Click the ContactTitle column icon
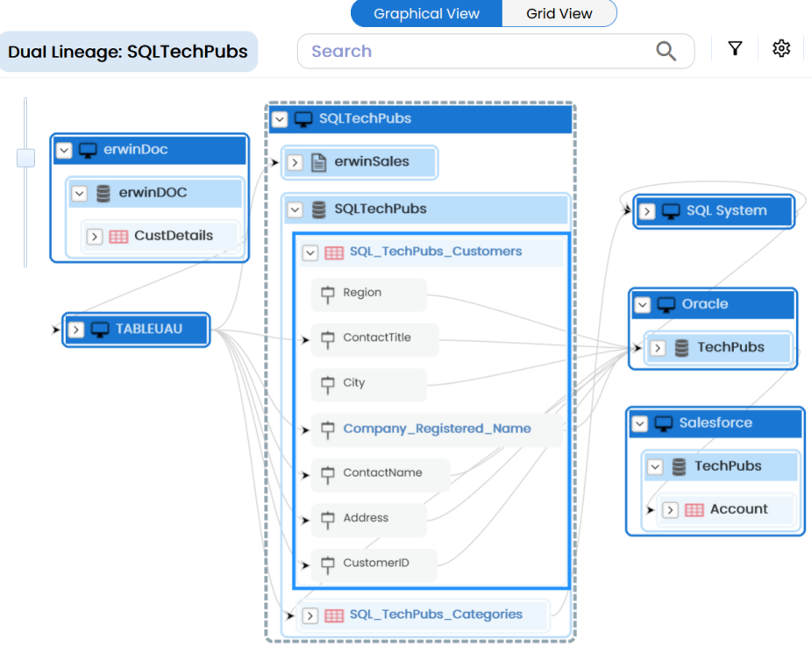 [x=327, y=339]
